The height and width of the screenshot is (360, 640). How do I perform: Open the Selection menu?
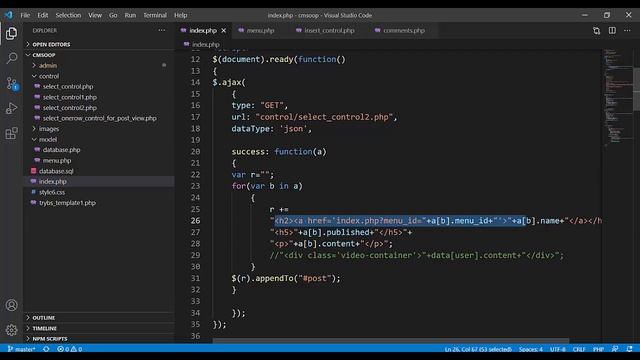68,15
